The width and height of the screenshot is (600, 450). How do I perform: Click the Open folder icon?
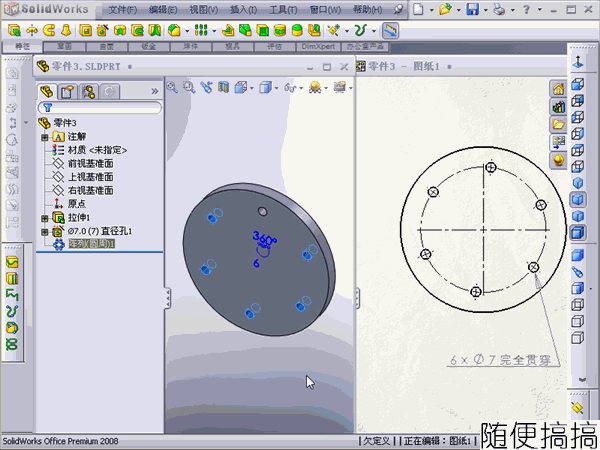[x=445, y=9]
